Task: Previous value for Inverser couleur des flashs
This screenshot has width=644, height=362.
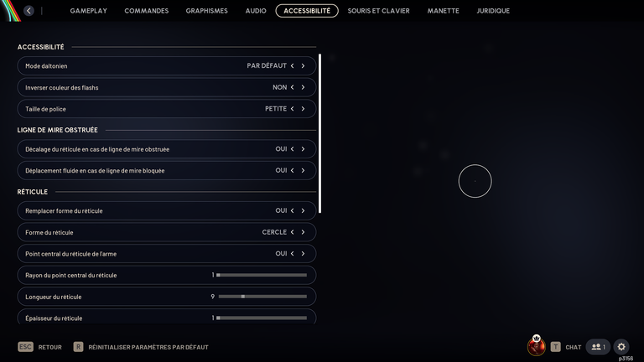Action: [293, 87]
